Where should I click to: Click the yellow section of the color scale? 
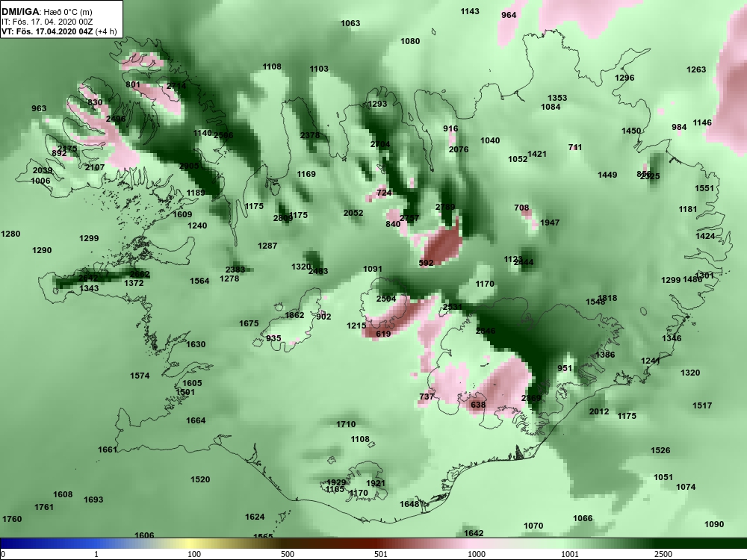[190, 544]
